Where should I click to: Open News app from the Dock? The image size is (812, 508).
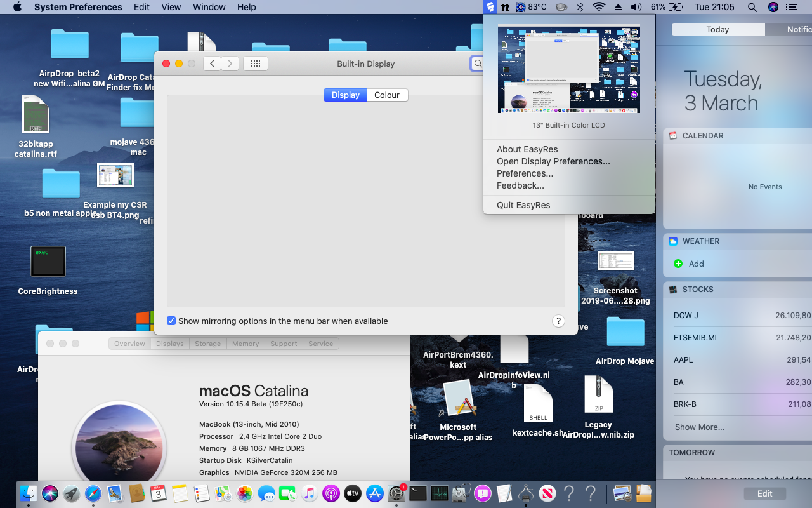(547, 493)
